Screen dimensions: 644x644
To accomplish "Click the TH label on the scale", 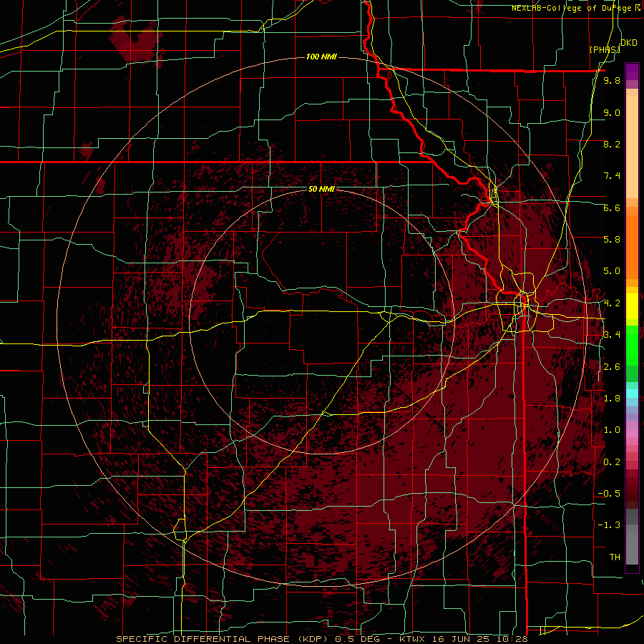I will [x=615, y=557].
